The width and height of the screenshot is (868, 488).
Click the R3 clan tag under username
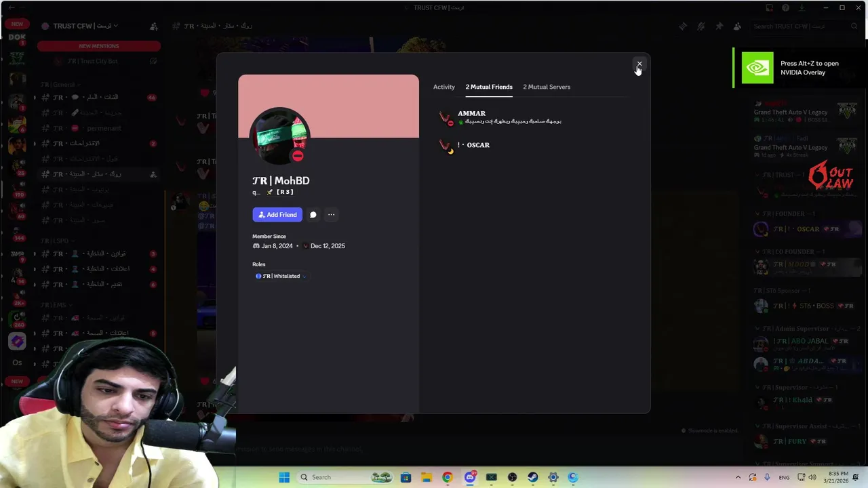click(x=280, y=192)
